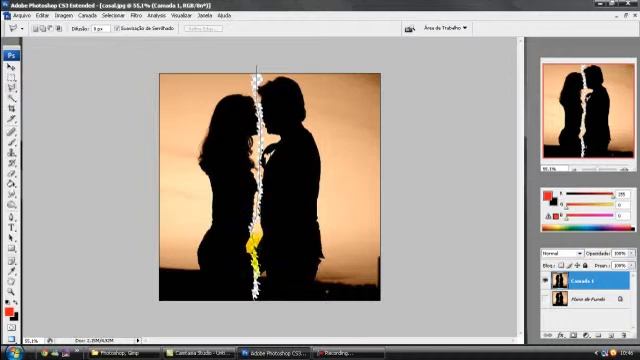640x360 pixels.
Task: Open the Opacidade slider arrow
Action: point(631,253)
